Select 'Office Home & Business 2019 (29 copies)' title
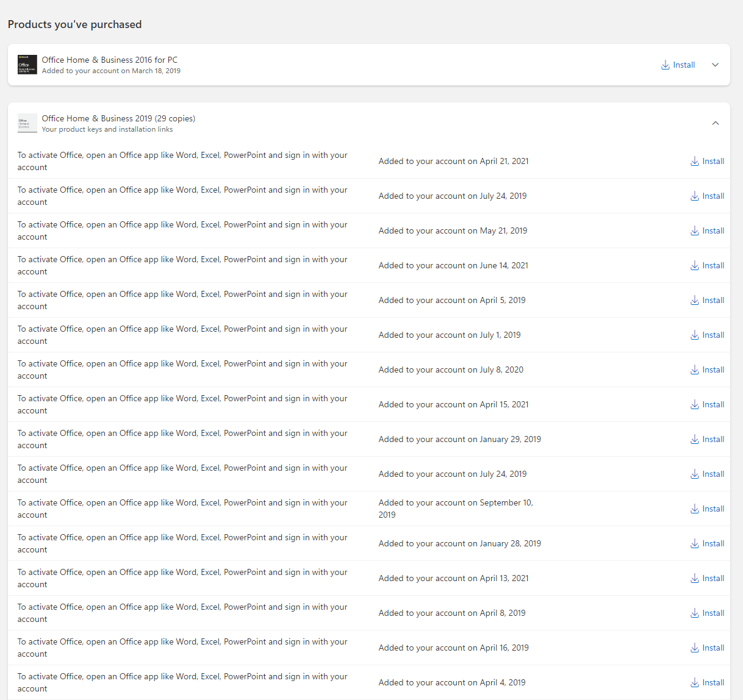Viewport: 743px width, 700px height. [x=118, y=118]
